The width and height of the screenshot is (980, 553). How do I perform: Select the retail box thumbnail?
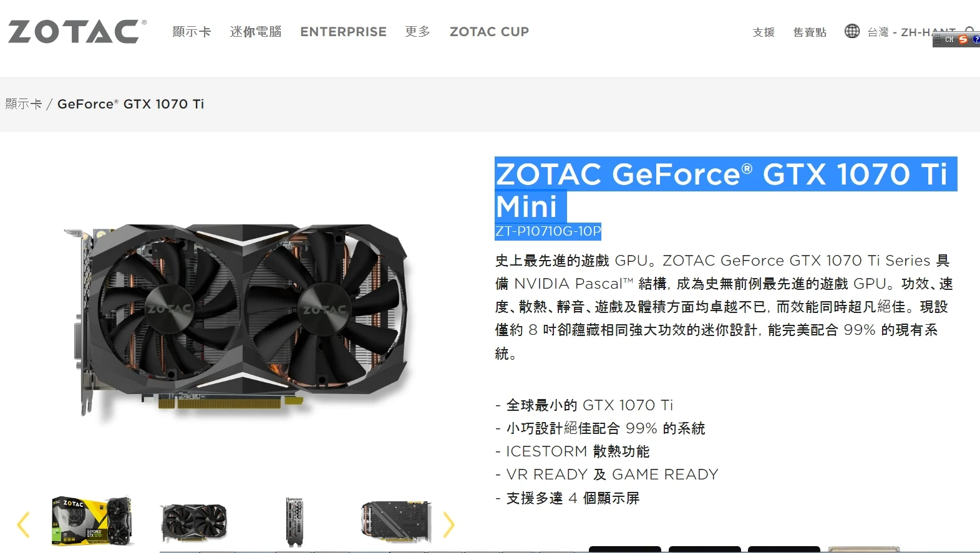pyautogui.click(x=92, y=521)
